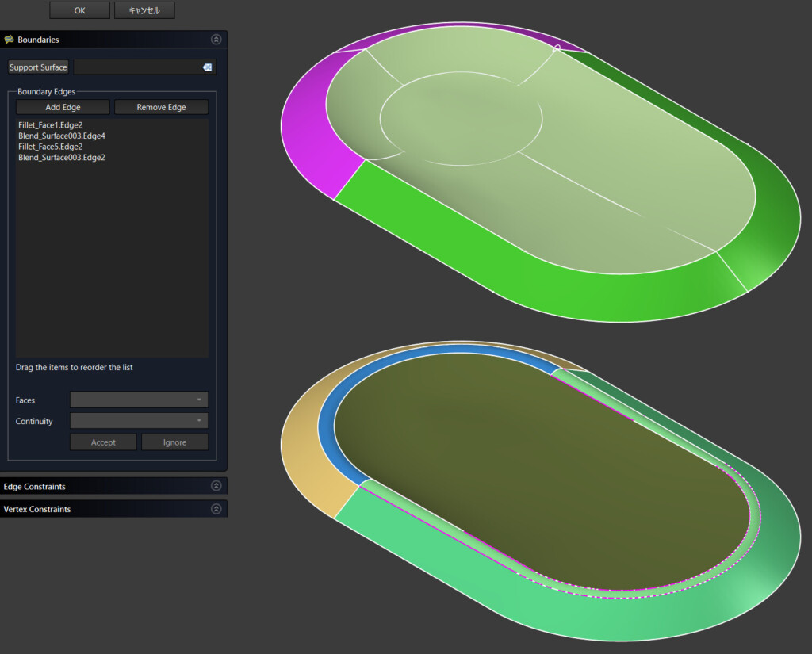Collapse the Boundaries section using its chevron

click(216, 40)
